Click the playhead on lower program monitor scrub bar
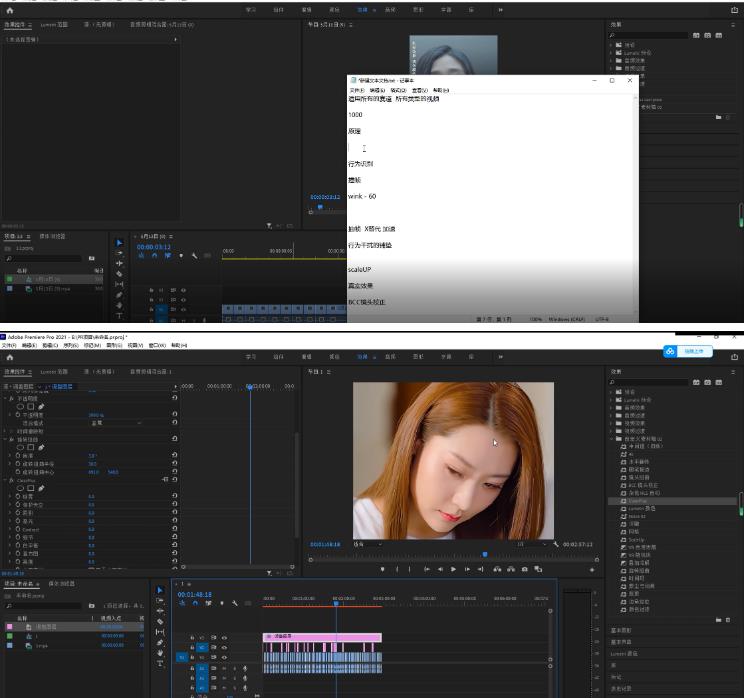The height and width of the screenshot is (698, 744). [485, 554]
